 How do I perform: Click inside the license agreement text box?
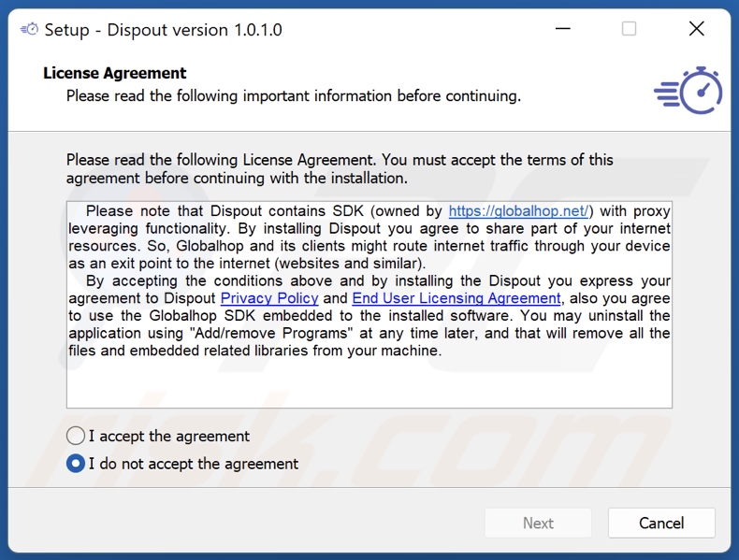[x=369, y=305]
